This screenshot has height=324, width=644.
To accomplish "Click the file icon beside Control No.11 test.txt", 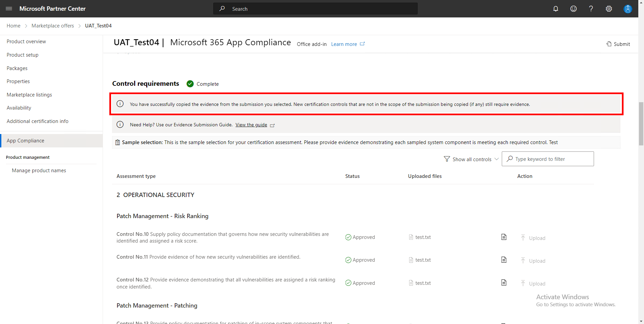I will click(x=411, y=260).
